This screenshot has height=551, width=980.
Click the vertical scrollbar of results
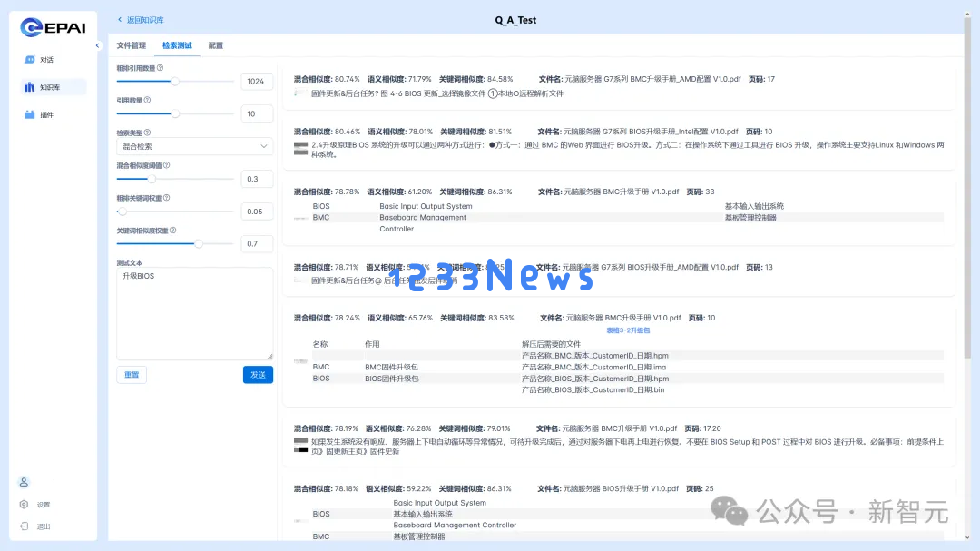pyautogui.click(x=967, y=188)
